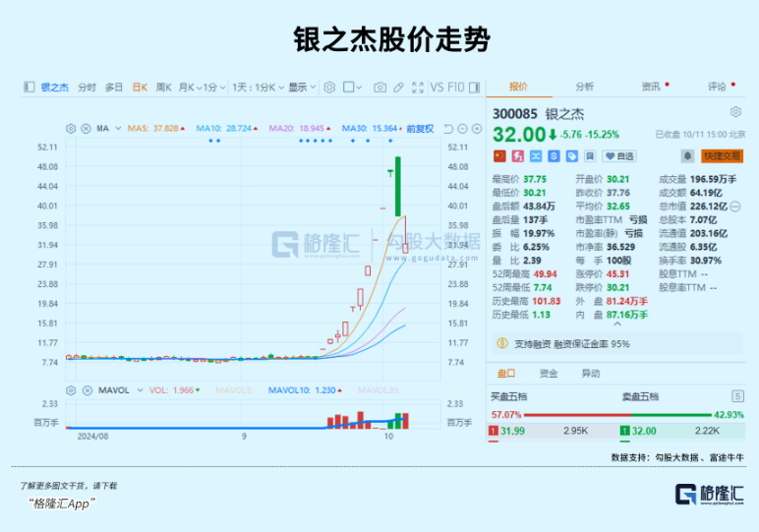Select the pencil drawing tool
The image size is (759, 532).
point(398,88)
